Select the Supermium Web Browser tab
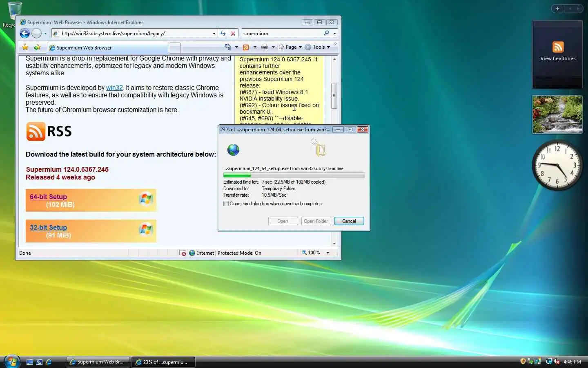 pyautogui.click(x=107, y=48)
